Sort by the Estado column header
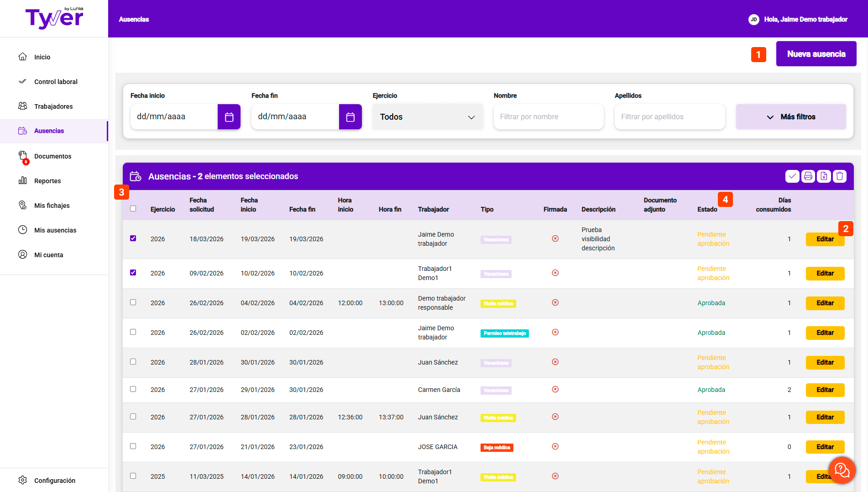The image size is (868, 492). (x=707, y=209)
